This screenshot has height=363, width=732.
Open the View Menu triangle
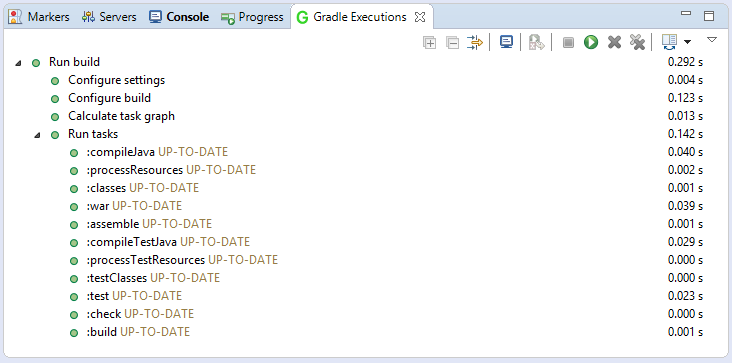[x=711, y=40]
